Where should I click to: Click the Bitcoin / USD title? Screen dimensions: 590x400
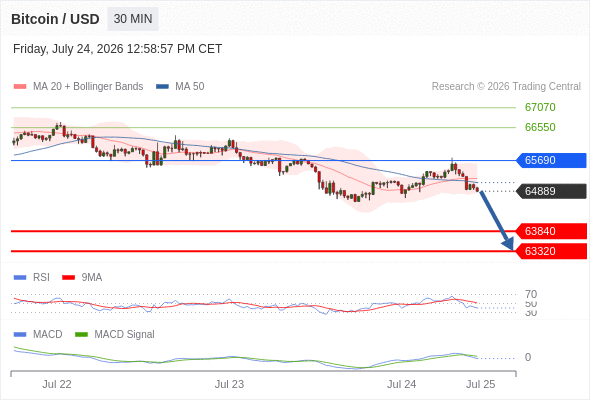(x=55, y=19)
